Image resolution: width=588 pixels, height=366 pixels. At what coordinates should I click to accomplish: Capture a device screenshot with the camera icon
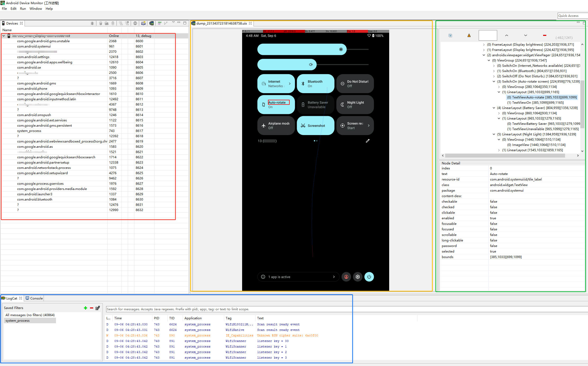(x=143, y=23)
